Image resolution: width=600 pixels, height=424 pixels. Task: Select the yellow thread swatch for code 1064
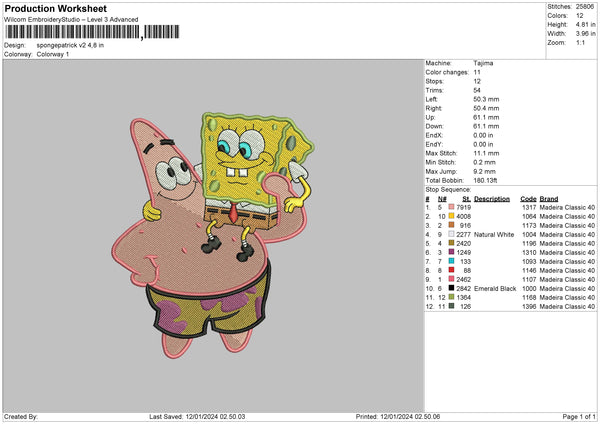(451, 216)
